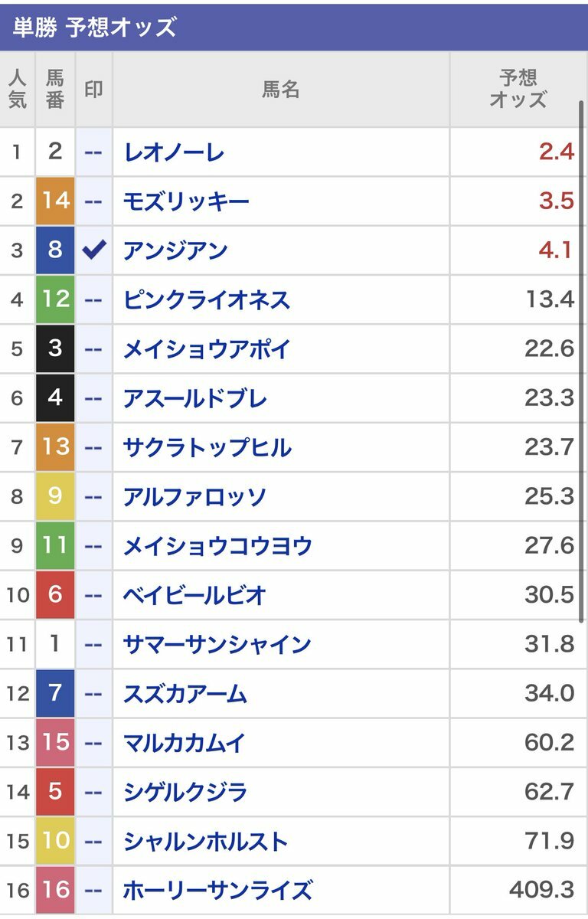This screenshot has height=919, width=588.
Task: Toggle the checkmark for アンジアン
Action: (x=93, y=250)
